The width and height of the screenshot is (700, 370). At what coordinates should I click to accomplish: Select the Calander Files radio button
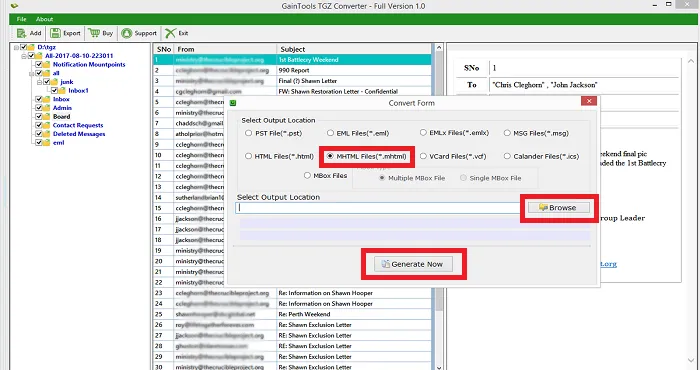(507, 156)
